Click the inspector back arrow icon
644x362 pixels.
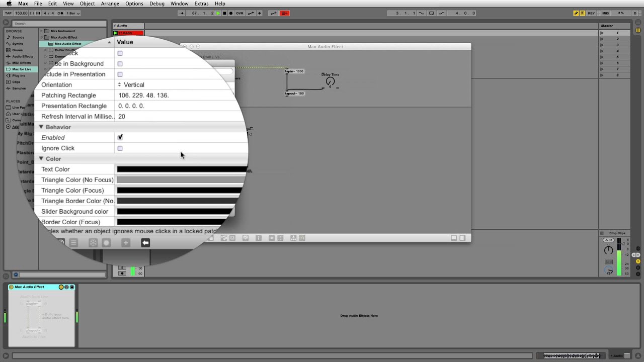tap(145, 243)
